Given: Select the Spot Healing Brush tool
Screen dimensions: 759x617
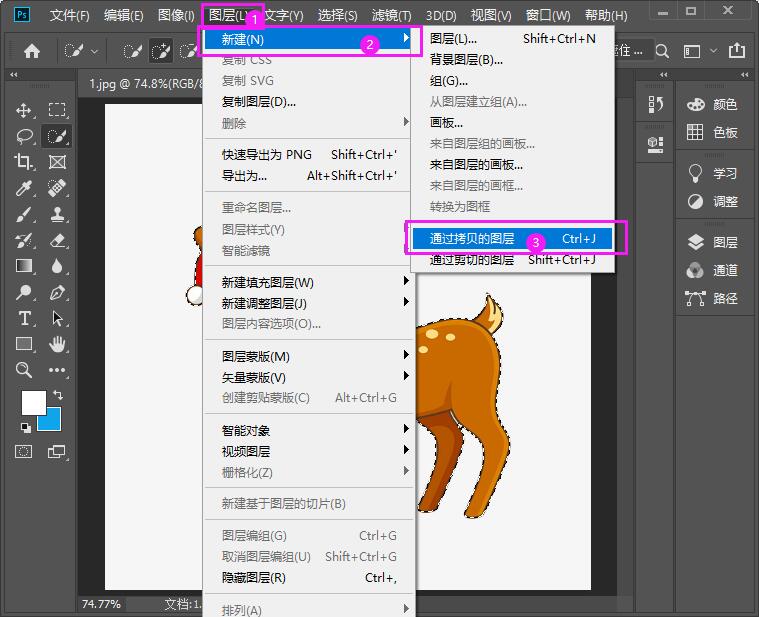Looking at the screenshot, I should [x=57, y=188].
